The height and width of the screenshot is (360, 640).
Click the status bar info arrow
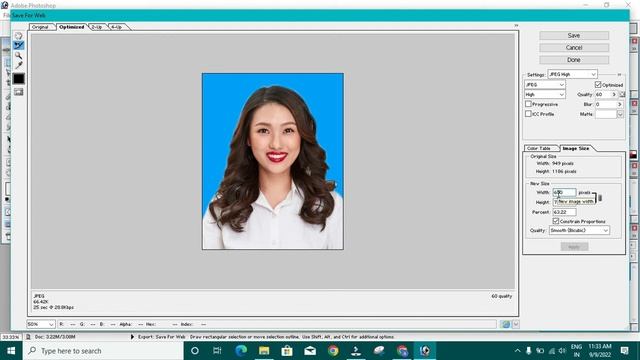click(x=132, y=337)
